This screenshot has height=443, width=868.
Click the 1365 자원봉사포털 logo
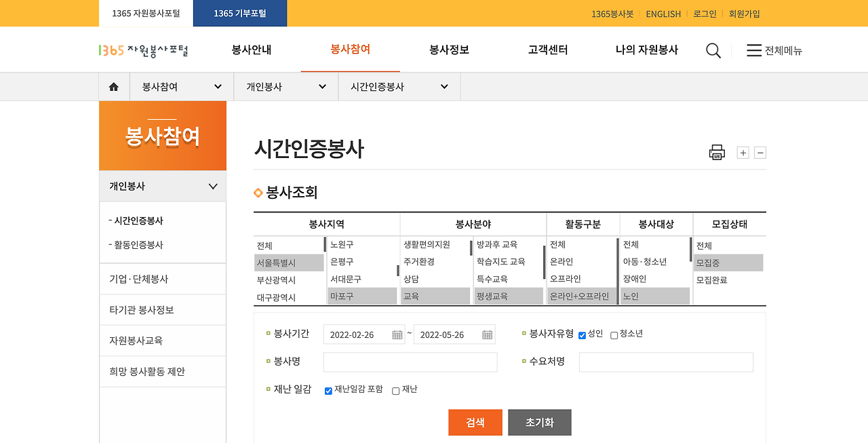[x=142, y=49]
